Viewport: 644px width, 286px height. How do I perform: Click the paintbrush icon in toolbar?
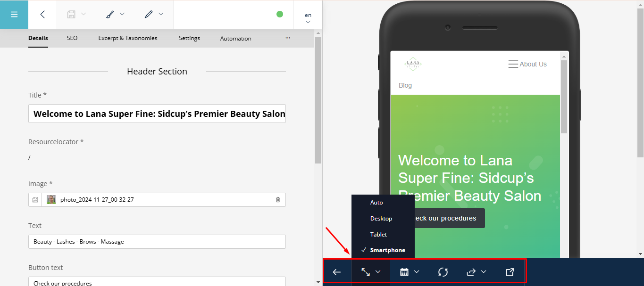point(110,14)
